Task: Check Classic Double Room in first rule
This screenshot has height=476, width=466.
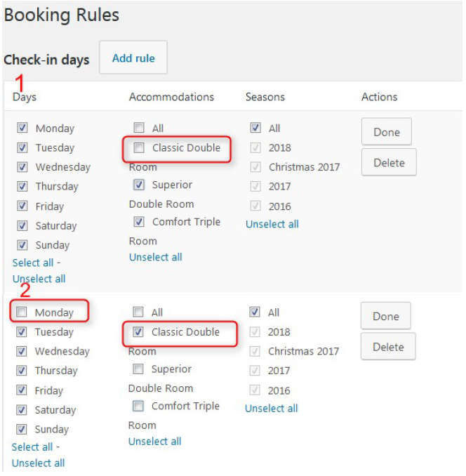Action: point(139,148)
